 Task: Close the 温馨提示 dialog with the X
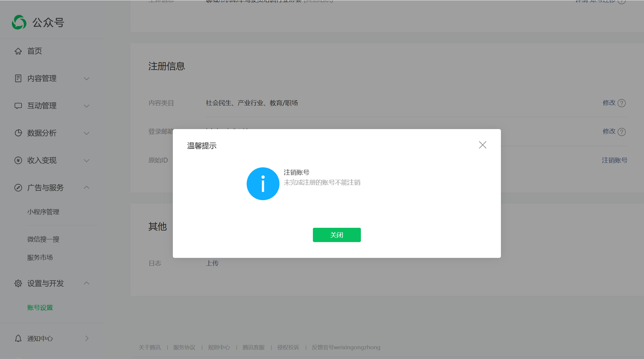482,145
